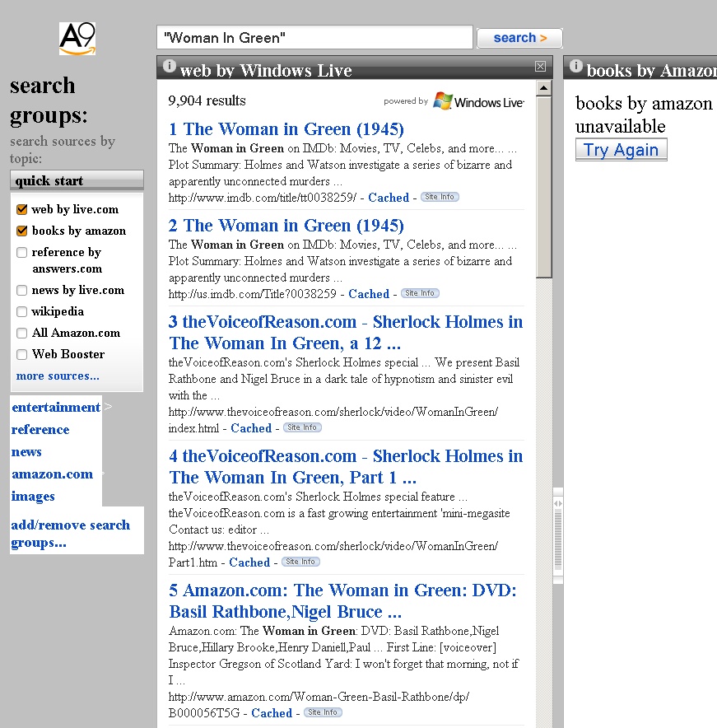The height and width of the screenshot is (728, 717).
Task: Open info icon on books by Amazon panel
Action: [x=576, y=66]
